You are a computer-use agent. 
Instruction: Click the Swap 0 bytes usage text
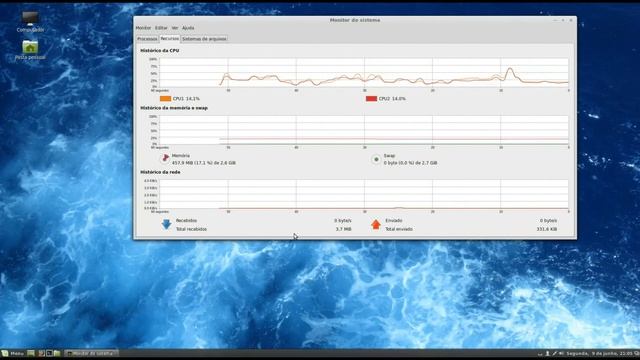coord(410,163)
